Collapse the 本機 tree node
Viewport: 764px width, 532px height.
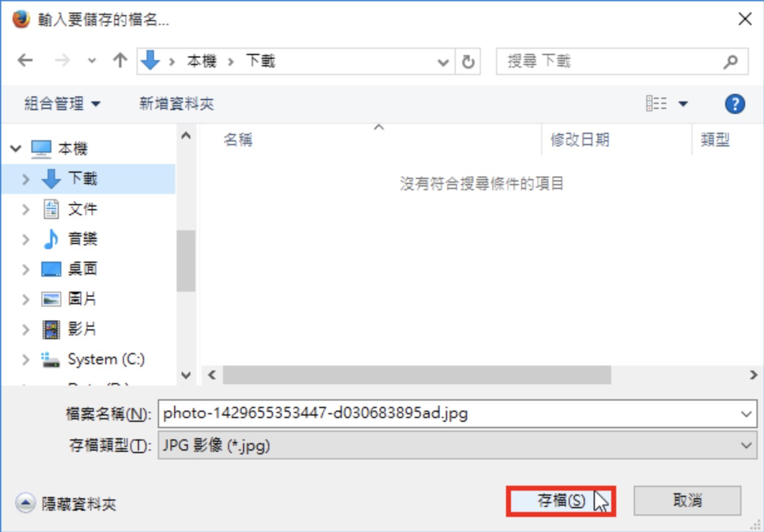click(x=16, y=149)
